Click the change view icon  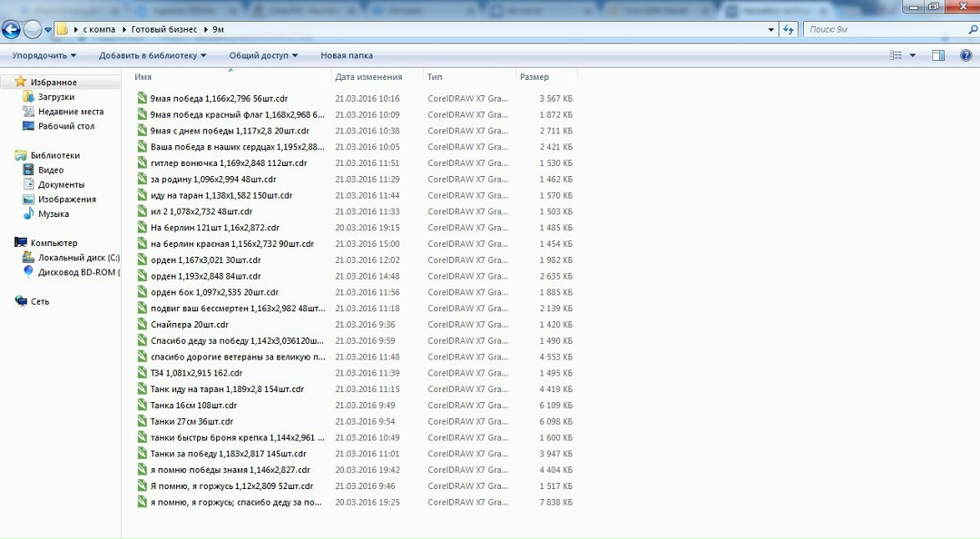[897, 55]
